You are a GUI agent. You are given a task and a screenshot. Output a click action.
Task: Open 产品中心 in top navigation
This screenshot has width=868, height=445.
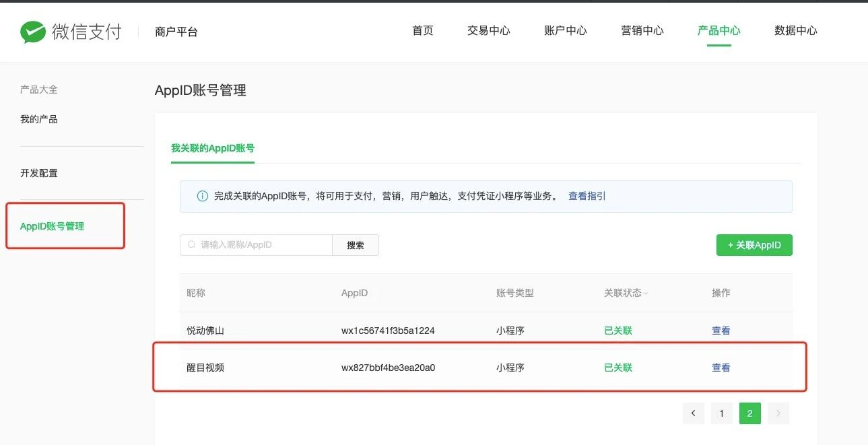click(719, 31)
